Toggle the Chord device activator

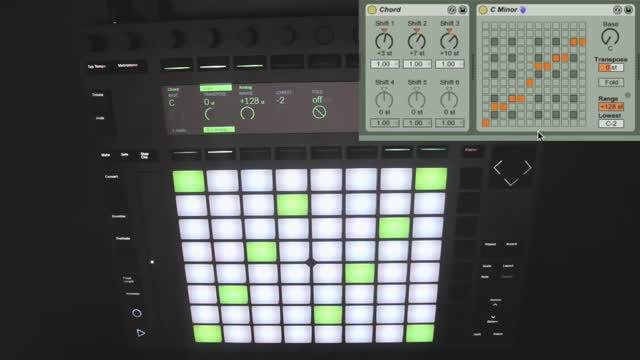[372, 9]
